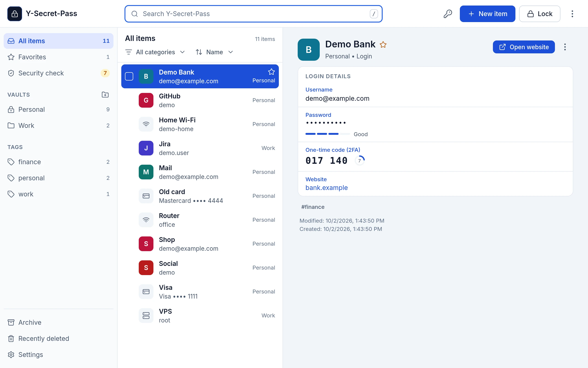Image resolution: width=588 pixels, height=368 pixels.
Task: Click the Open website button
Action: coord(524,47)
